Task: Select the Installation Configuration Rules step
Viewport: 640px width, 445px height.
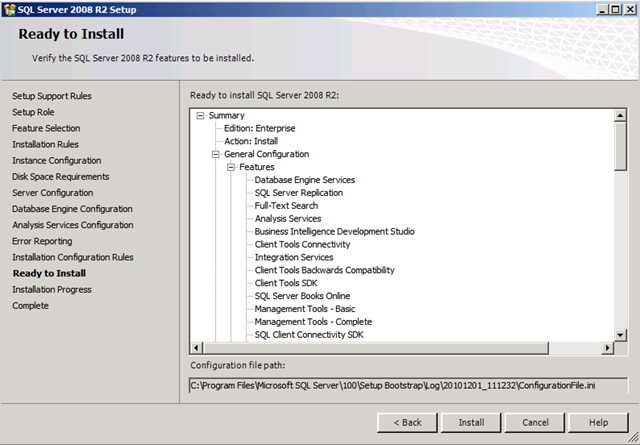Action: click(73, 257)
